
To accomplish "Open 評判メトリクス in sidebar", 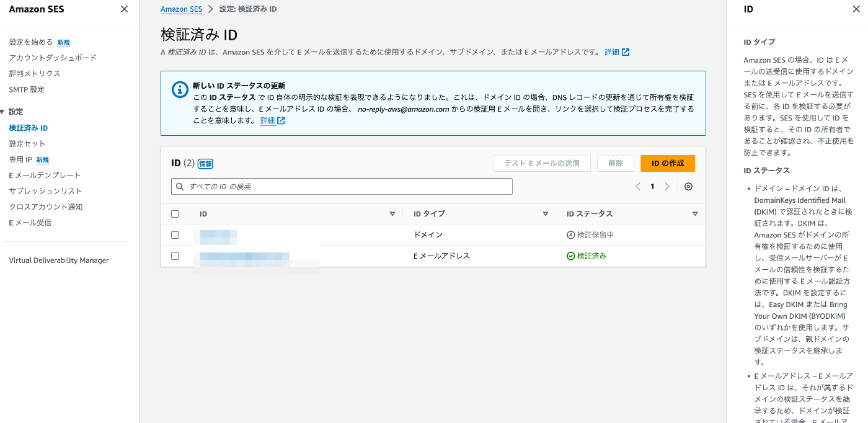I will (x=35, y=74).
